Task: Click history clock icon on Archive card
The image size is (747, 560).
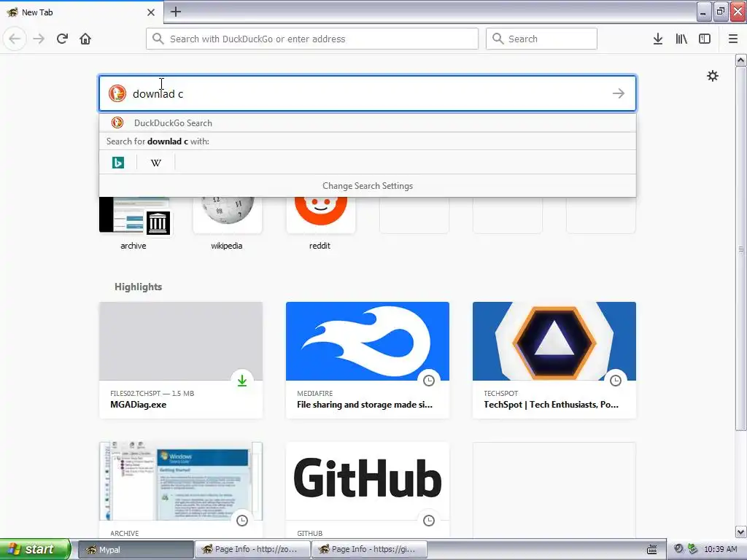Action: click(x=242, y=521)
